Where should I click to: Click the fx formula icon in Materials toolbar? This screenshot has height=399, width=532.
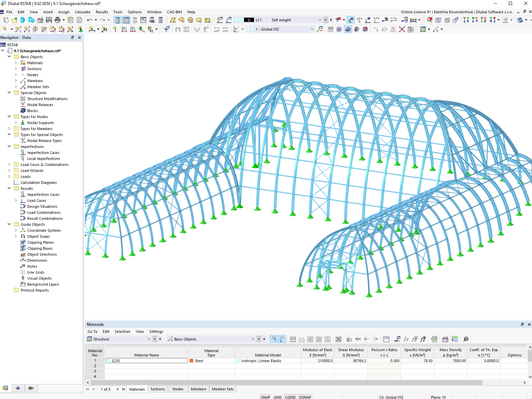point(406,339)
